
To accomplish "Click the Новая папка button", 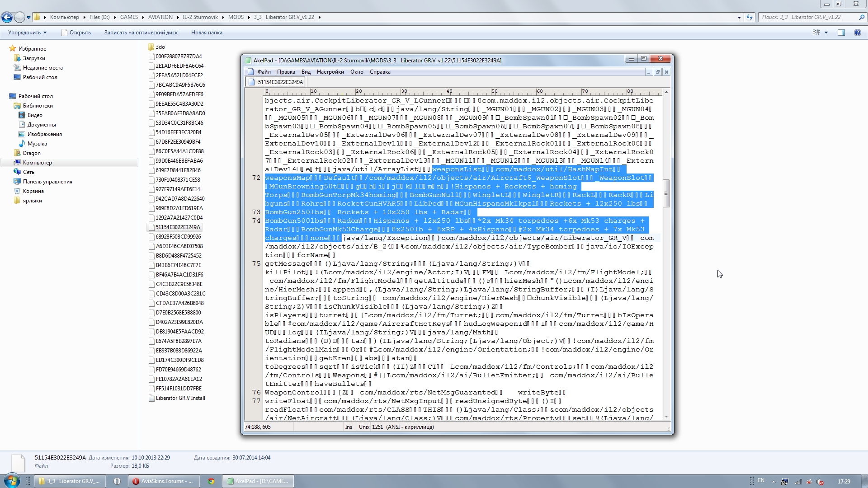I will 206,33.
